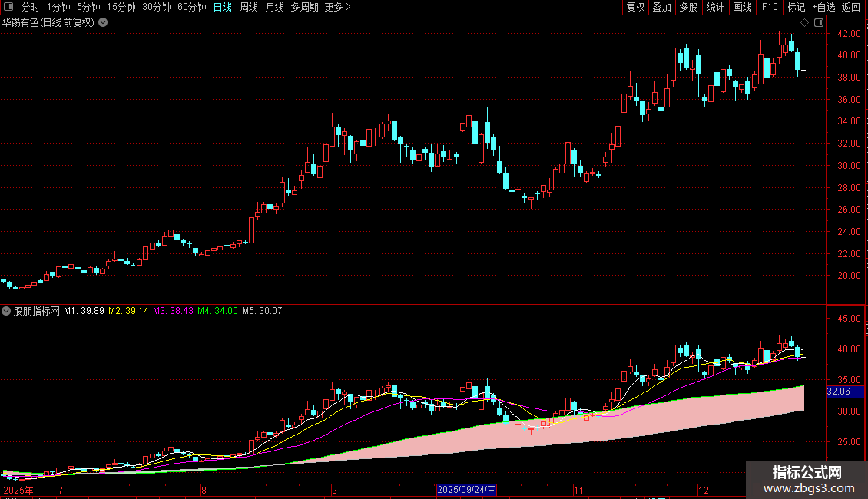The image size is (868, 499).
Task: Select the 30分钟 period
Action: point(156,7)
